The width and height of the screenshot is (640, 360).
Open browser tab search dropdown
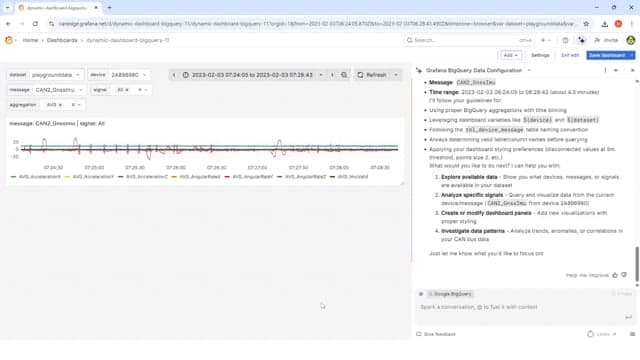pyautogui.click(x=7, y=7)
